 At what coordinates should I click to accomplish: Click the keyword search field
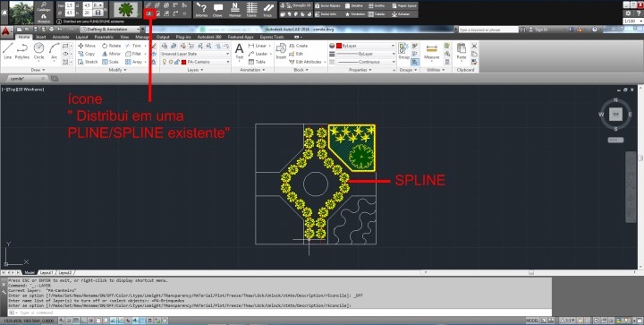point(488,30)
